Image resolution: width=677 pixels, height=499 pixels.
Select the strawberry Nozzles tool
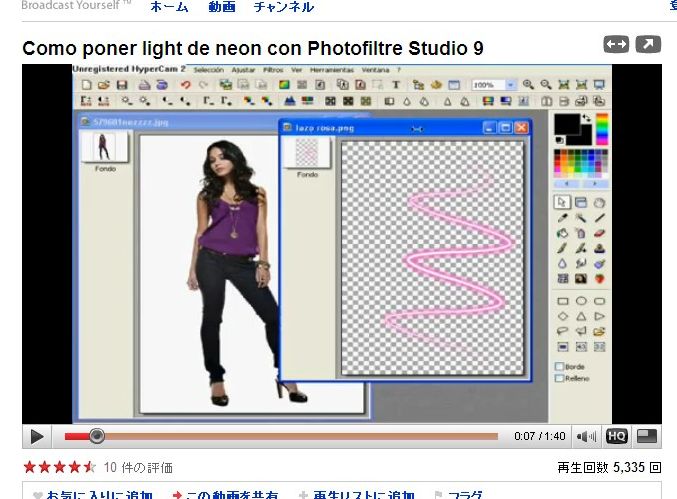[599, 279]
